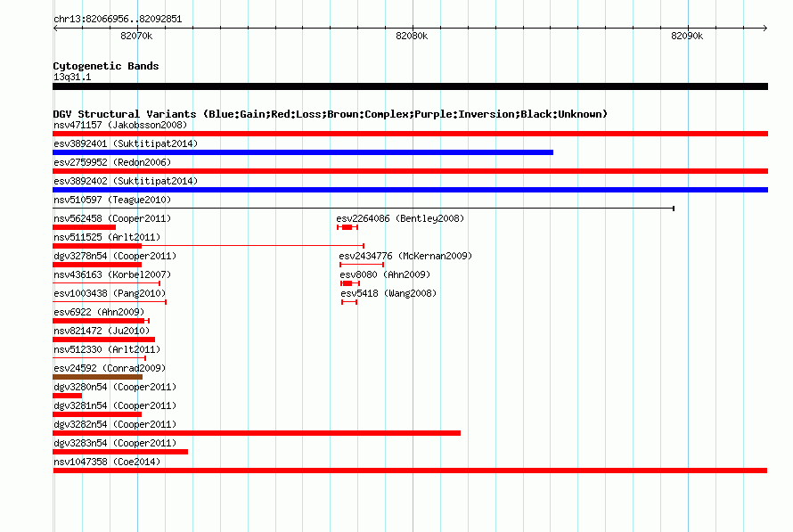
Task: Open the esv1003438 (Pang2010) label
Action: 110,293
